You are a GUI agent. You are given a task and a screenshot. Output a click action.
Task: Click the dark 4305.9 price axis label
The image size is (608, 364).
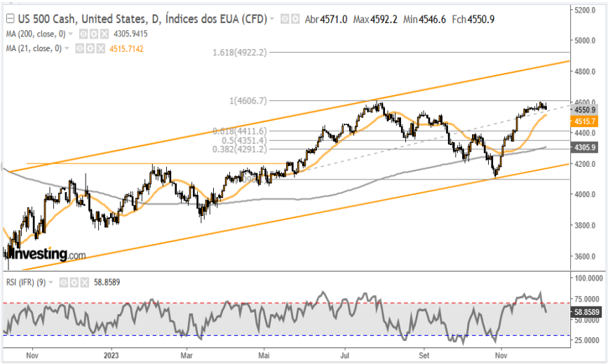[x=584, y=148]
